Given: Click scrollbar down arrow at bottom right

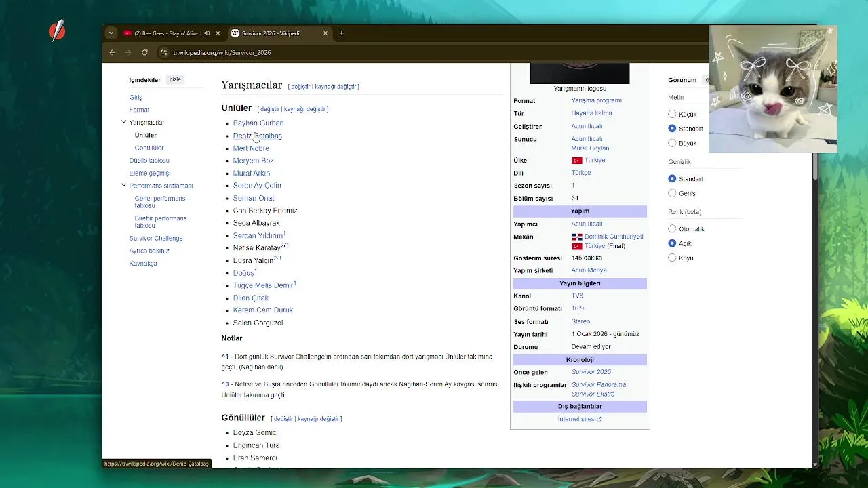Looking at the screenshot, I should click(815, 465).
